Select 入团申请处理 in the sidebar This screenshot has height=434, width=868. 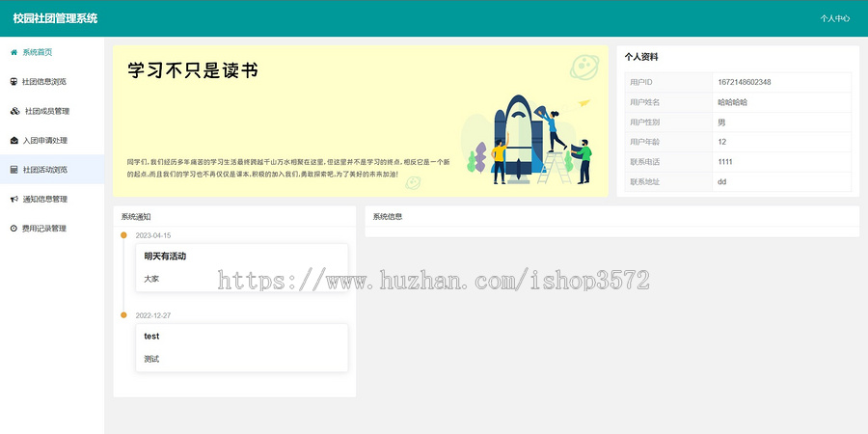(52, 141)
